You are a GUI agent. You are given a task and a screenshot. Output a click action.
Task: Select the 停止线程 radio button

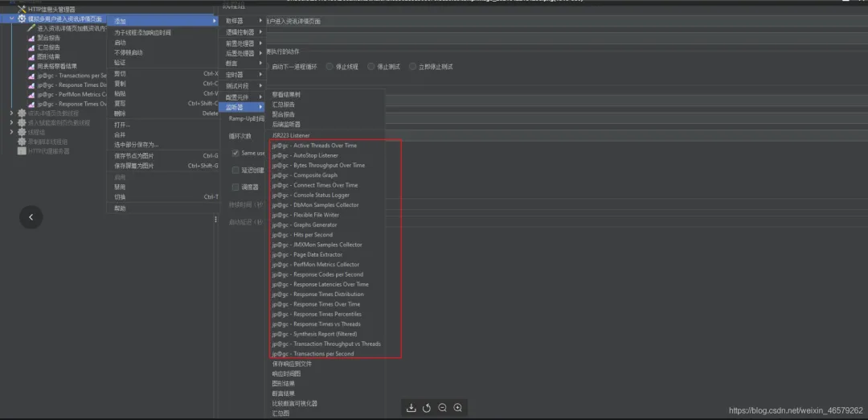coord(330,67)
